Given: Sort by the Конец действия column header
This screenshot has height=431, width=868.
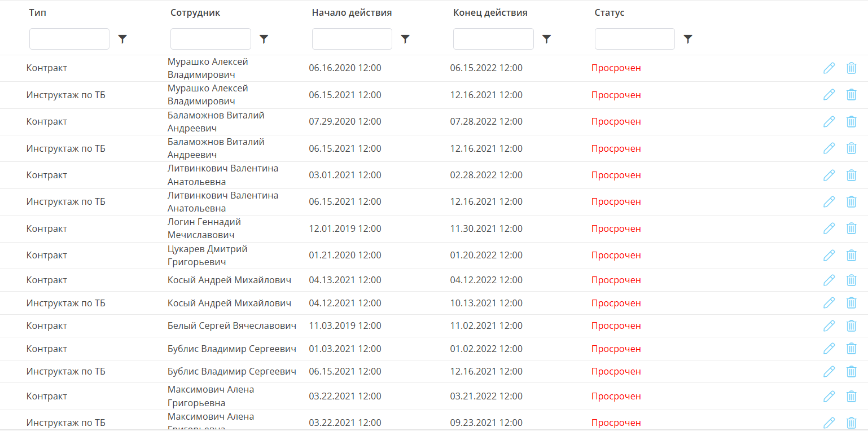Looking at the screenshot, I should 490,12.
